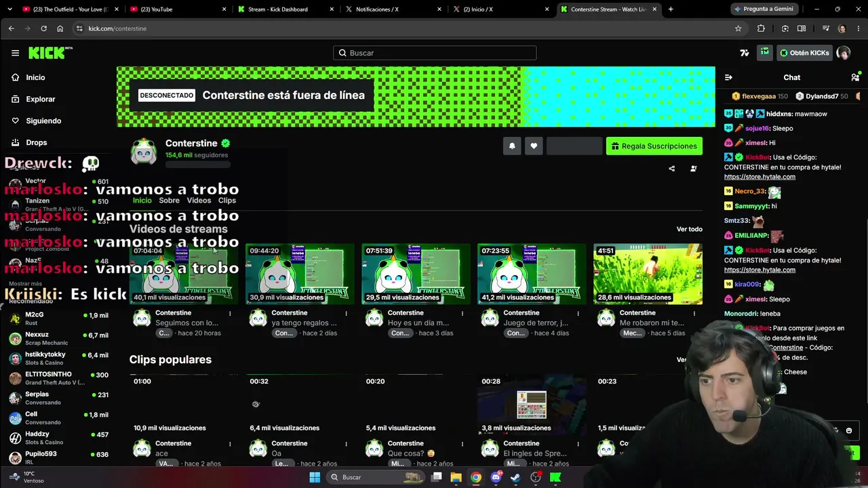
Task: Go back to the previous page
Action: coord(11,28)
